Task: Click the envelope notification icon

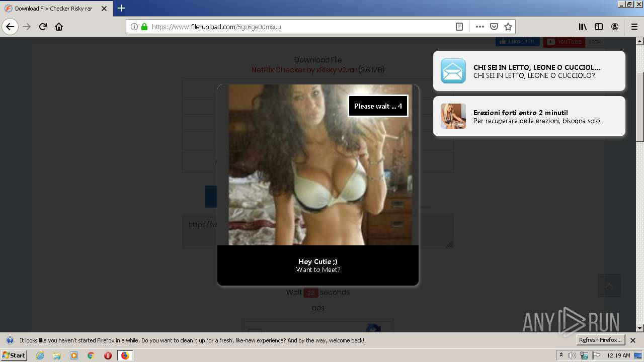Action: click(453, 71)
